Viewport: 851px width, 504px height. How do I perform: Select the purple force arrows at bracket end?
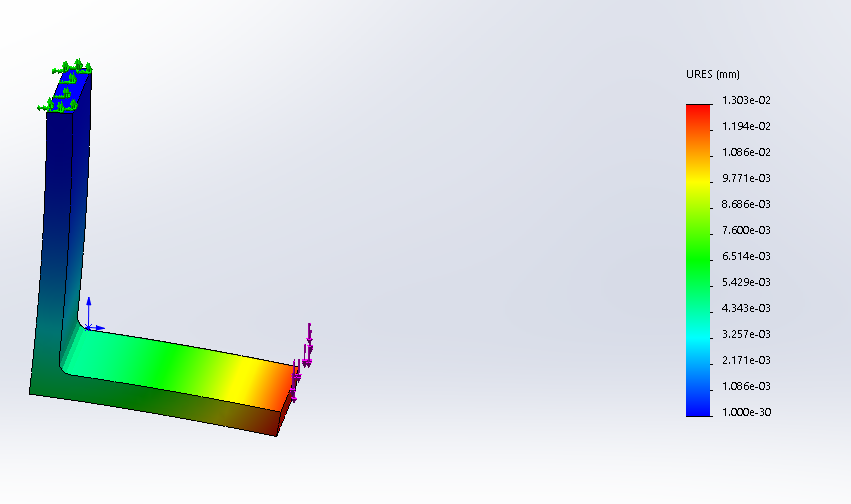(x=307, y=350)
